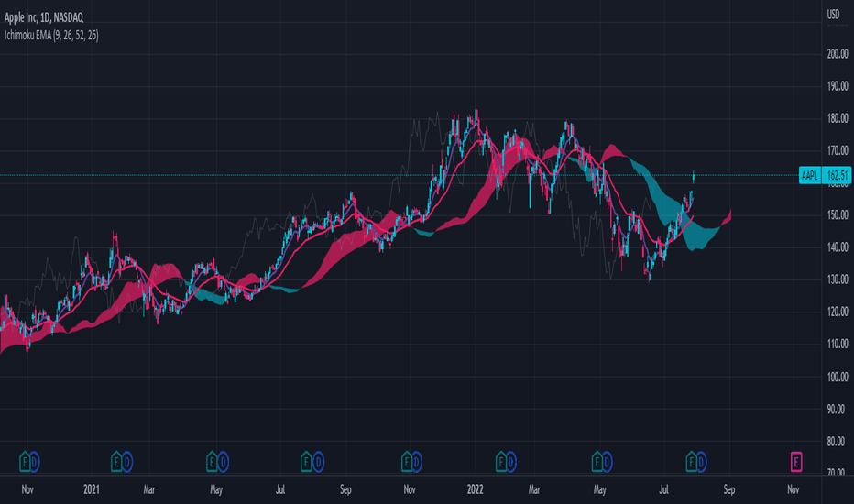This screenshot has width=854, height=504.
Task: Click the 180.00 price axis label
Action: click(x=838, y=118)
